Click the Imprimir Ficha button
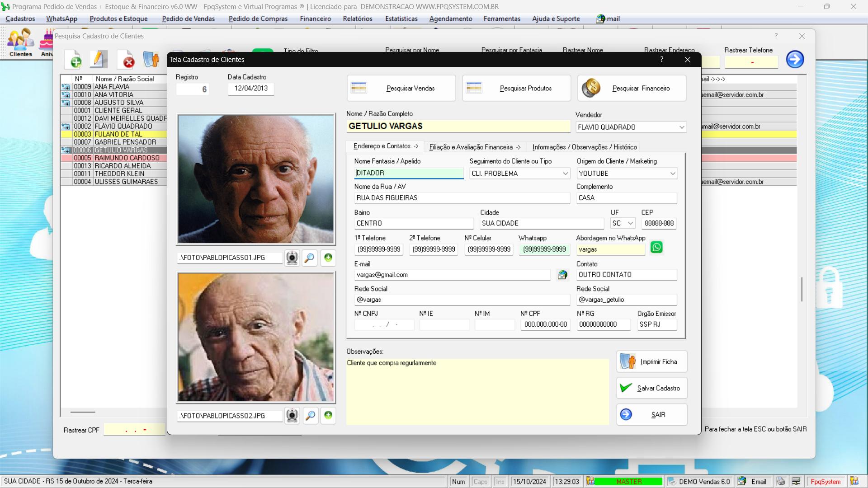The image size is (868, 488). tap(651, 361)
